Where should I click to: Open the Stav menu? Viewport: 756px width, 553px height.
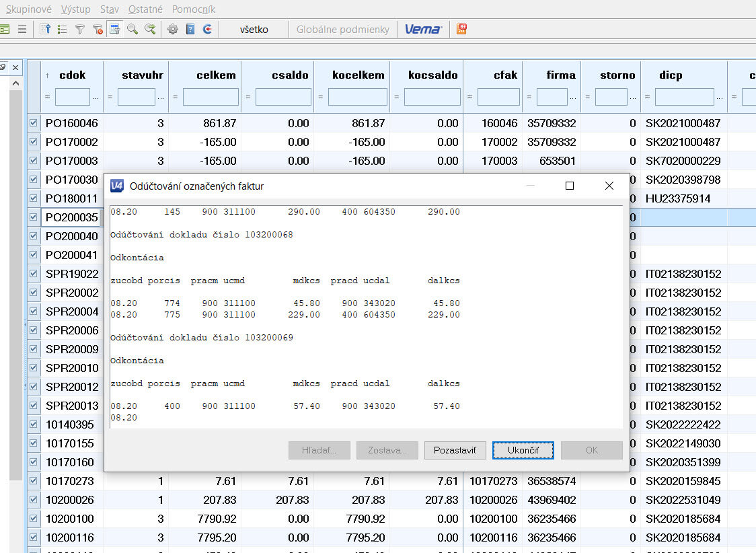pos(110,9)
